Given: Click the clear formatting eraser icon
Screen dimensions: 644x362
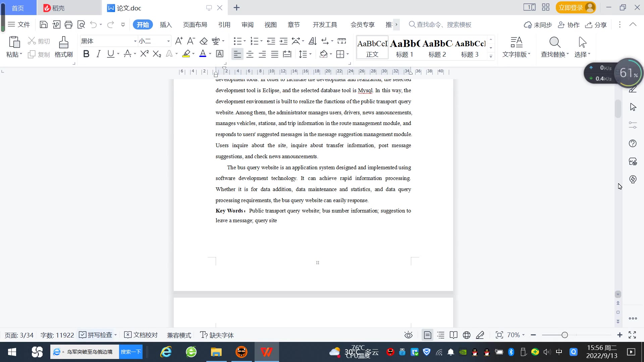Looking at the screenshot, I should point(204,41).
